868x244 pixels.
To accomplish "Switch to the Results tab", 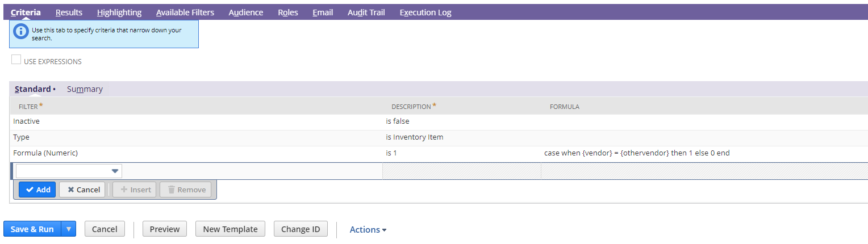I will click(69, 12).
